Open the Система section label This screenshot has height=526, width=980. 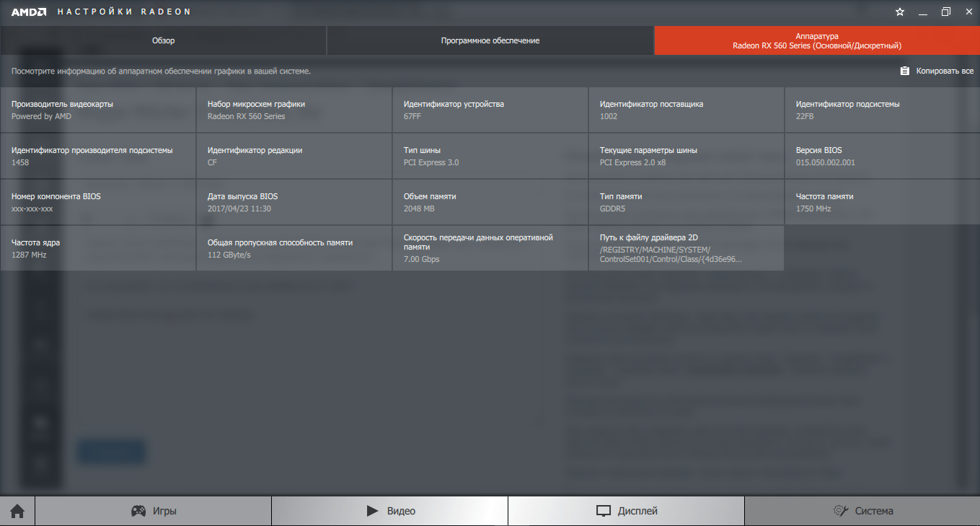[874, 511]
